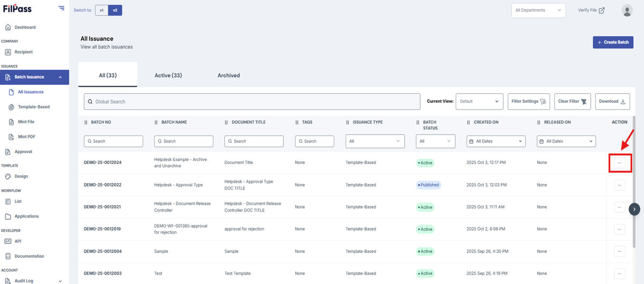Open the Workflow List page
Viewport: 644px width, 284px height.
click(x=18, y=201)
